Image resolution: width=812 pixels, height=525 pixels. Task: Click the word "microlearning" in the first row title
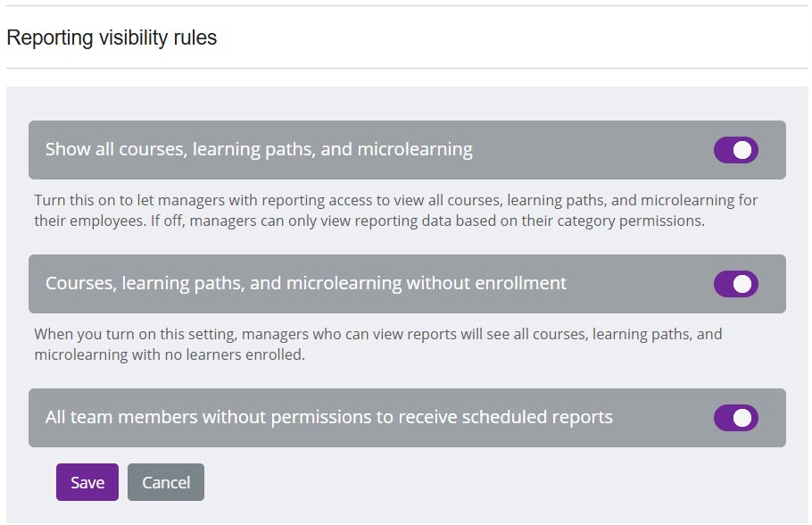click(415, 149)
